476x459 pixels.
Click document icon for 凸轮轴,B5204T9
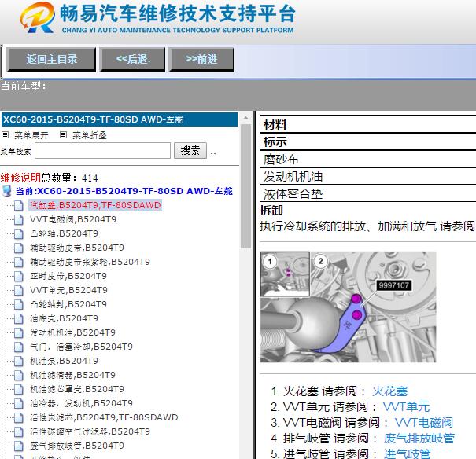[x=19, y=233]
